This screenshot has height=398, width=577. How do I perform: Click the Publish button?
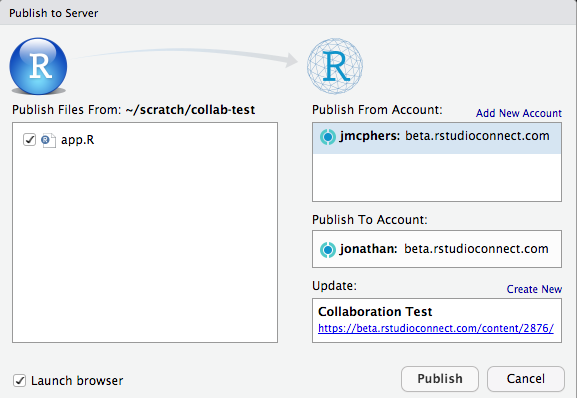point(440,379)
